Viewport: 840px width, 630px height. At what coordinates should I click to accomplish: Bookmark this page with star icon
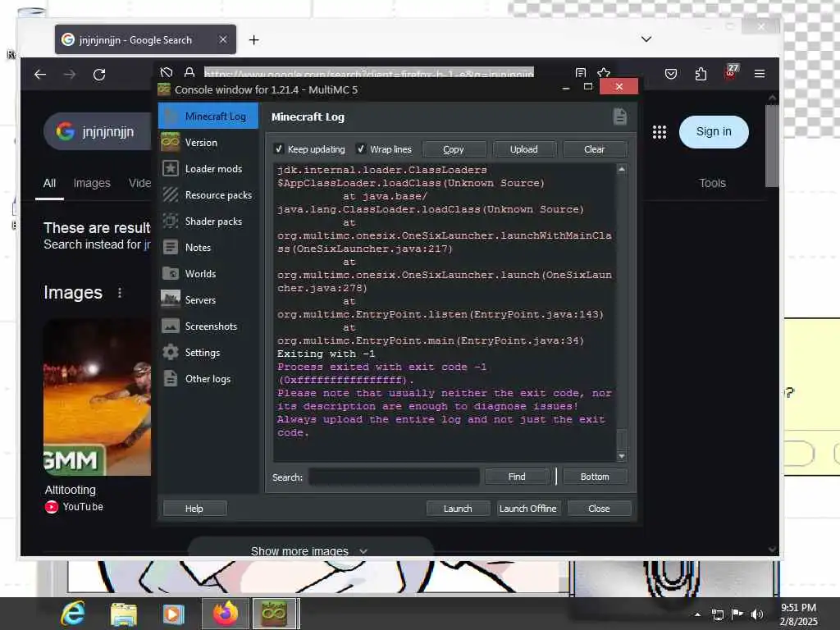point(604,72)
